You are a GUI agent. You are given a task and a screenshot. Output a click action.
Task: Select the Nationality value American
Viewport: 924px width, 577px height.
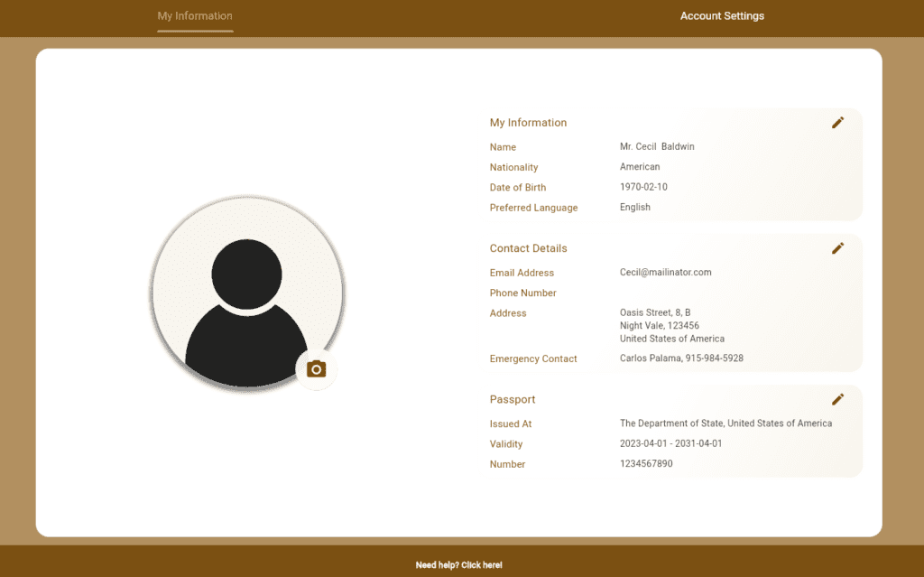pos(640,167)
